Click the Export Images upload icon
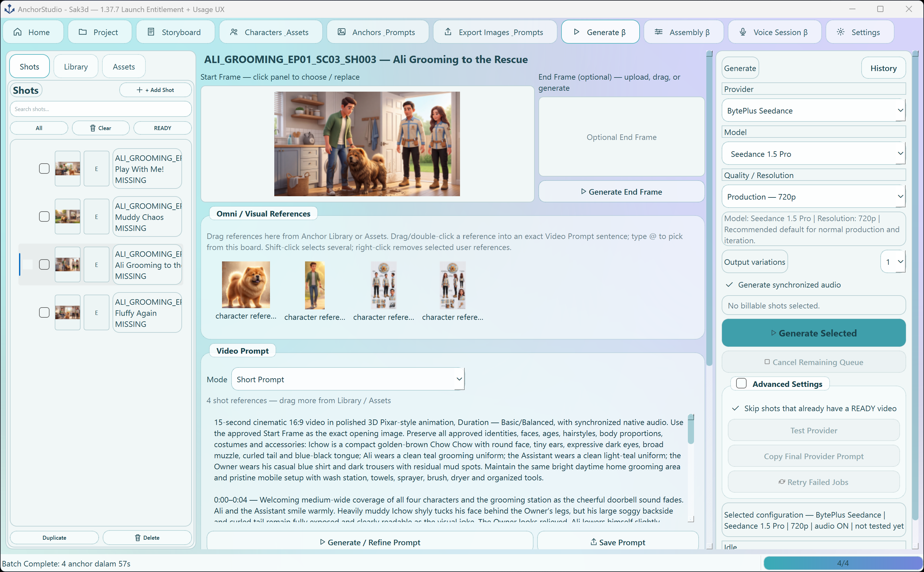Viewport: 924px width, 572px height. pyautogui.click(x=448, y=32)
